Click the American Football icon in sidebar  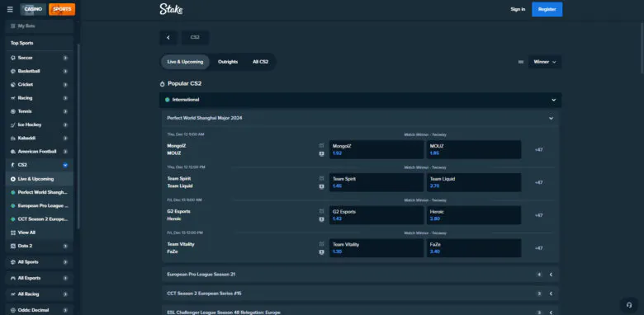coord(13,152)
